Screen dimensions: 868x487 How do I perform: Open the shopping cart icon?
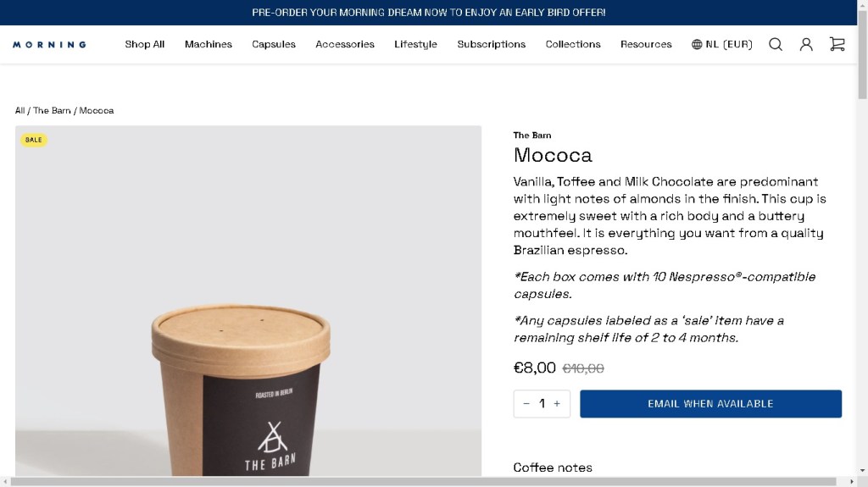pos(837,45)
